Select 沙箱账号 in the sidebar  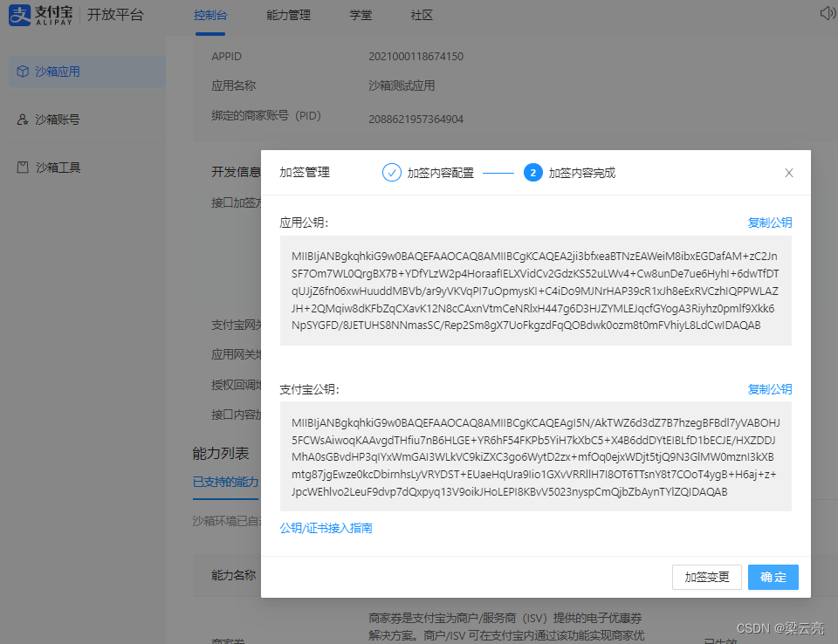pyautogui.click(x=87, y=120)
